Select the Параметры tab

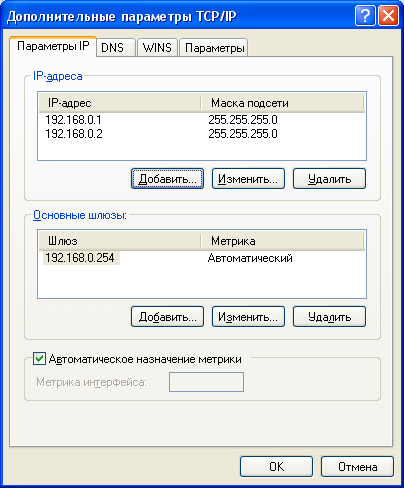pyautogui.click(x=214, y=48)
